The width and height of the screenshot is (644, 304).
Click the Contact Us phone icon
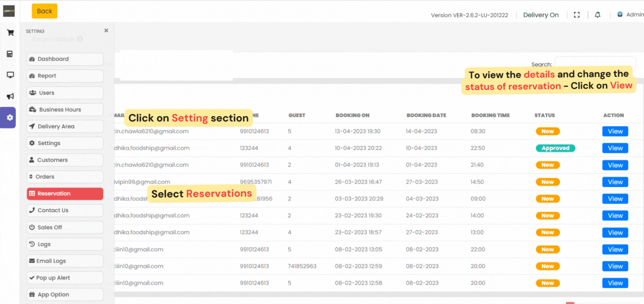(32, 211)
